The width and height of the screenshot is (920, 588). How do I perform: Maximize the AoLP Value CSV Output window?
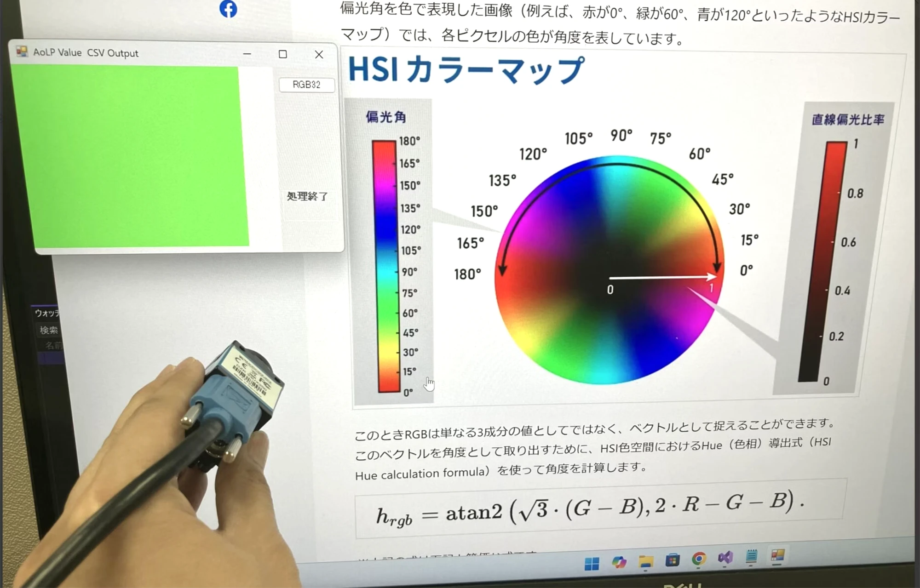(x=283, y=55)
